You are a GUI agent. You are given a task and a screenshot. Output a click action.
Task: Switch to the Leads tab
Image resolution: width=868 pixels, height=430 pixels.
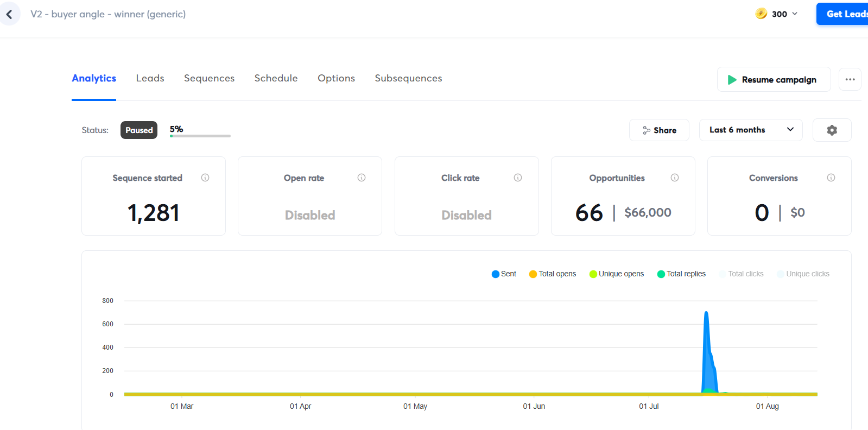(150, 78)
